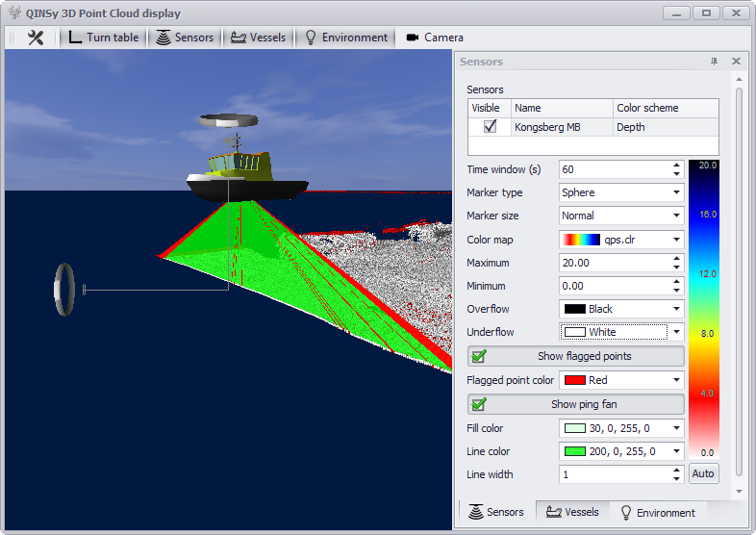Sort sensors by Color scheme column header
The height and width of the screenshot is (535, 756).
pos(665,108)
